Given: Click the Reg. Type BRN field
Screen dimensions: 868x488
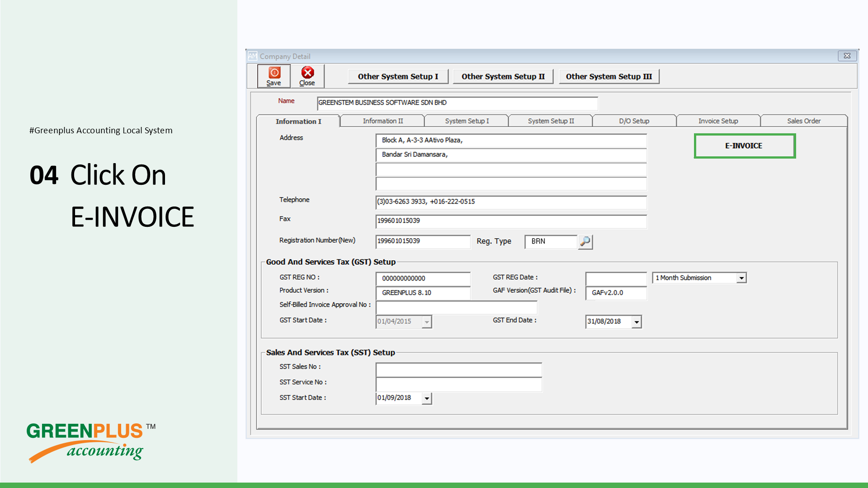Looking at the screenshot, I should click(x=552, y=242).
